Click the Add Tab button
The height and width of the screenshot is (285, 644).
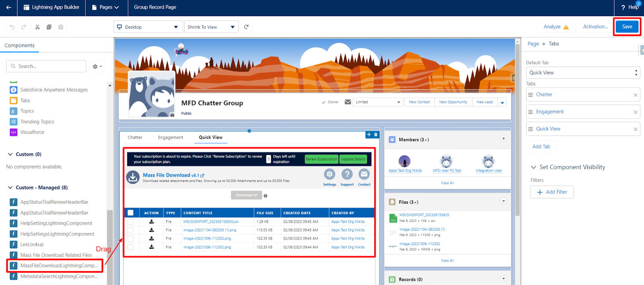pos(541,146)
